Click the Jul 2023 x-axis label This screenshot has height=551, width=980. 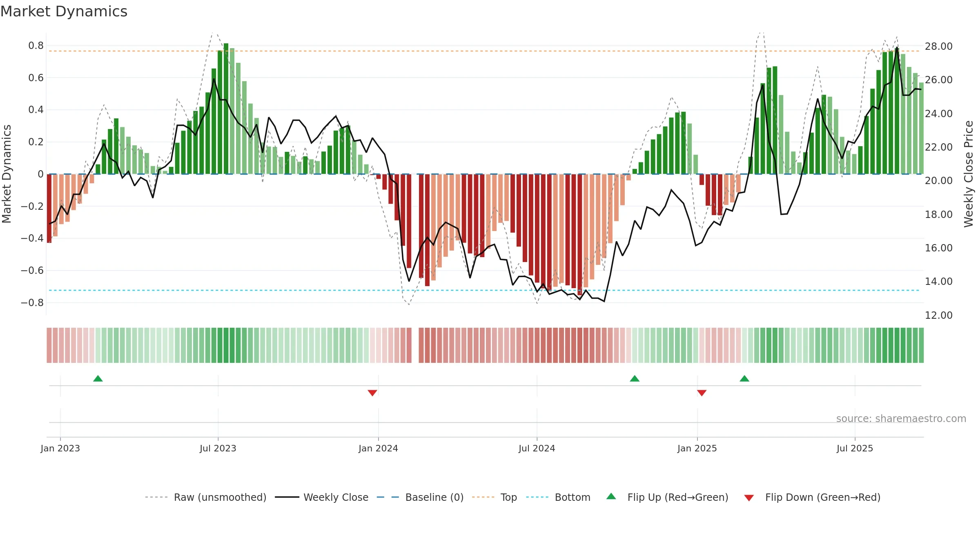[x=218, y=448]
